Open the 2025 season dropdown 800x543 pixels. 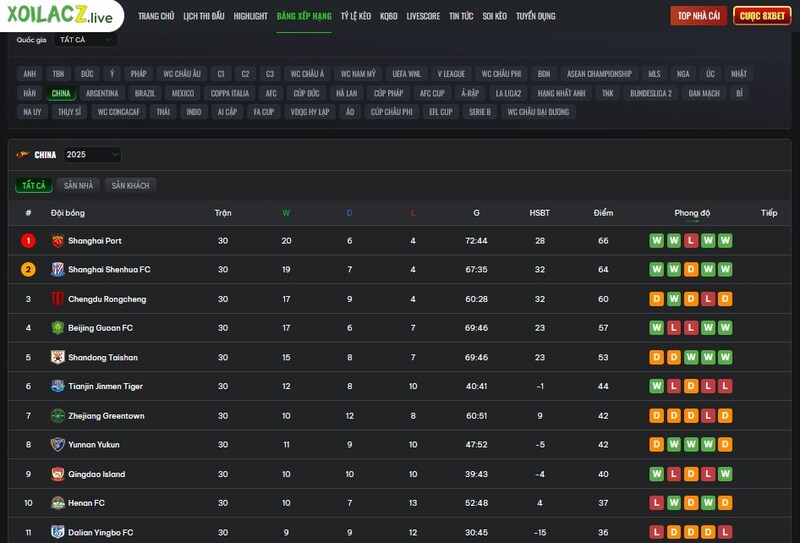(91, 155)
